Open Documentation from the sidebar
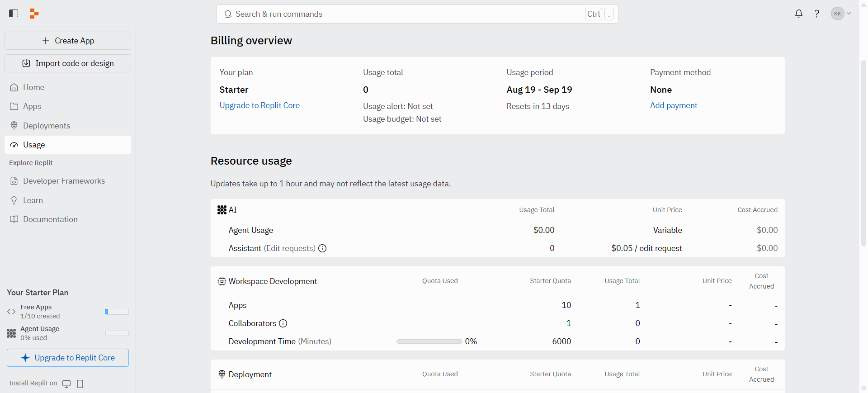The width and height of the screenshot is (868, 393). 68,219
